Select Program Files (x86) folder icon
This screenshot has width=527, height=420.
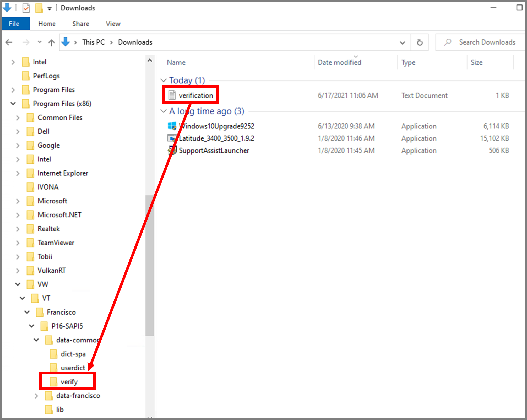[26, 104]
